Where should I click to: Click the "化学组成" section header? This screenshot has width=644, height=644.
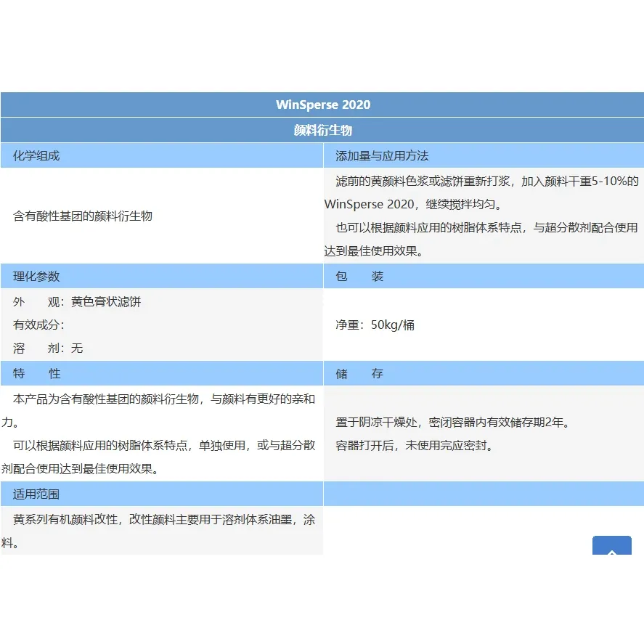[x=162, y=155]
